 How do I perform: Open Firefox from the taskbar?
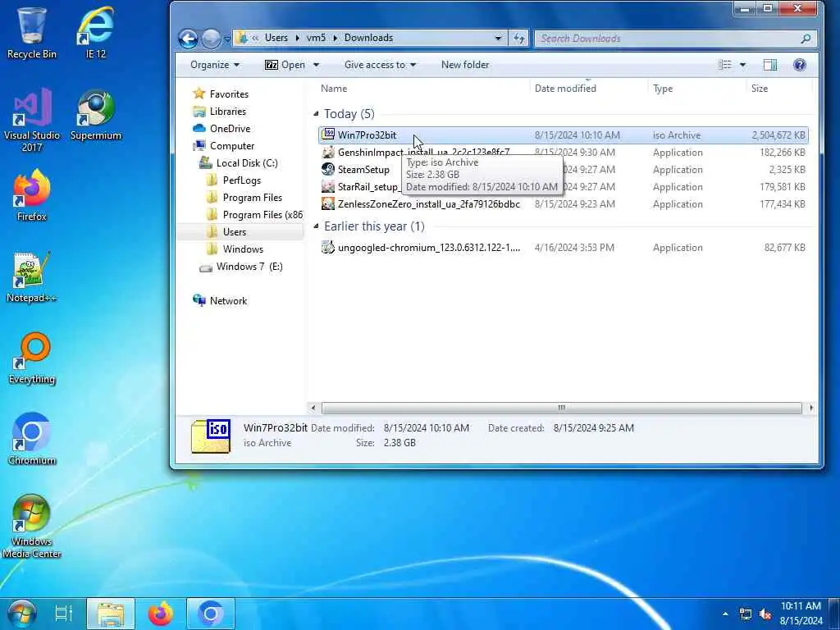(161, 614)
